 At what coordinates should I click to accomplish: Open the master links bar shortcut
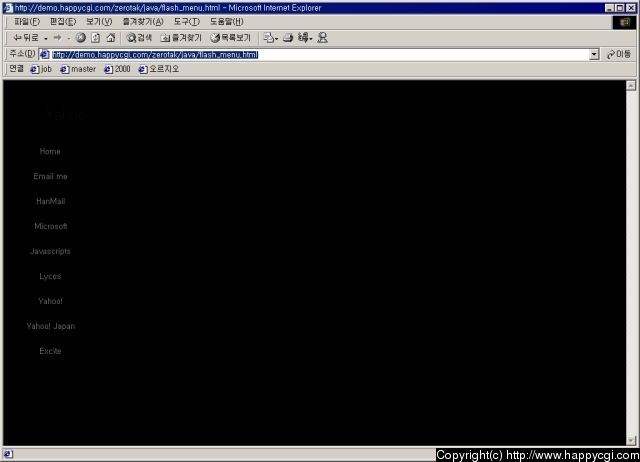(78, 69)
